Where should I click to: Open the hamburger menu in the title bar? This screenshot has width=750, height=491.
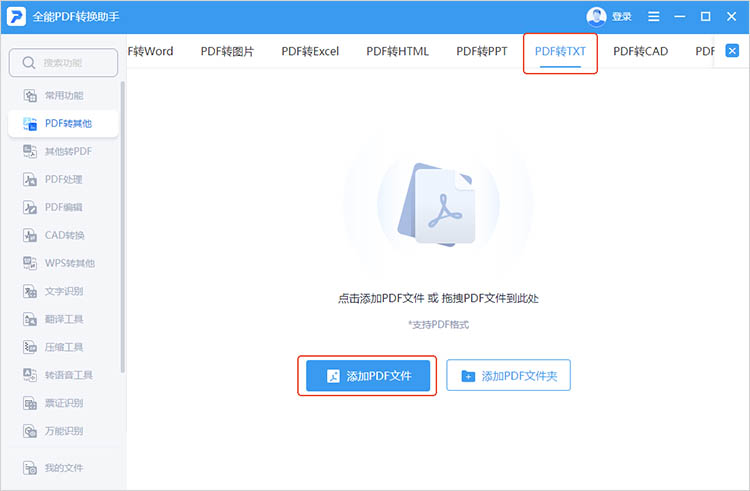coord(653,17)
